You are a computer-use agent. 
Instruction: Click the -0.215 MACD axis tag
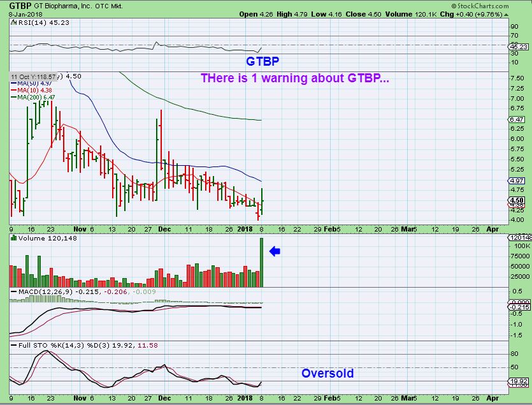point(519,307)
